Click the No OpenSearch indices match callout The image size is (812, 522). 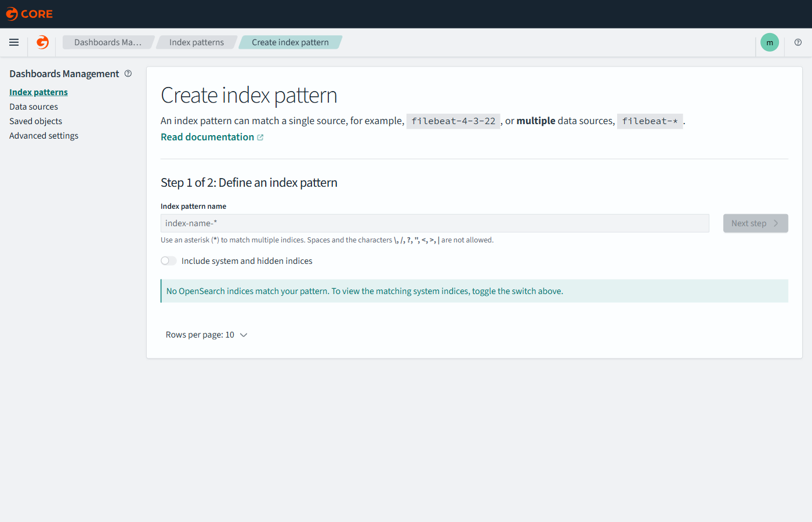point(474,291)
